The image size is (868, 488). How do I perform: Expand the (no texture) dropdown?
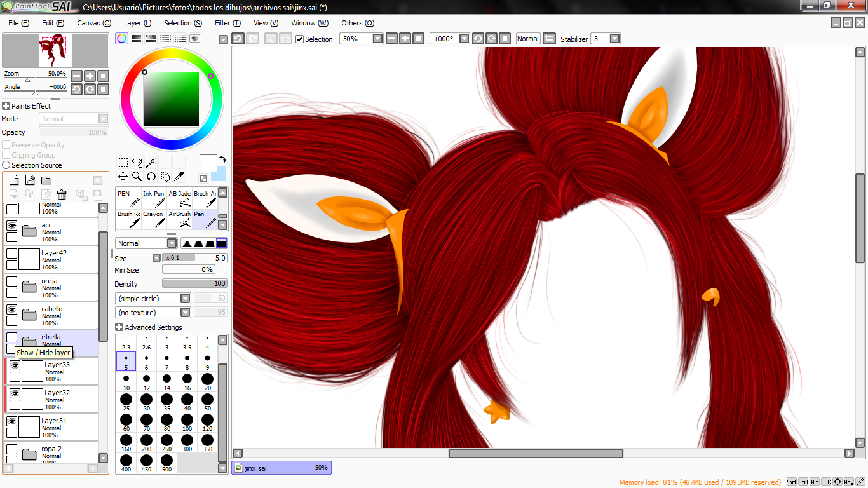pyautogui.click(x=185, y=313)
